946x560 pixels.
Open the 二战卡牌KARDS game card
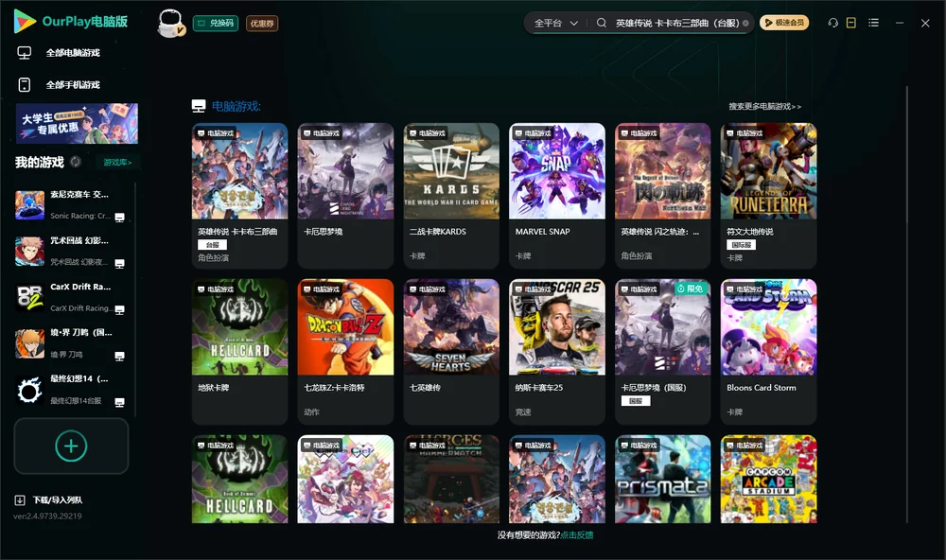[451, 196]
